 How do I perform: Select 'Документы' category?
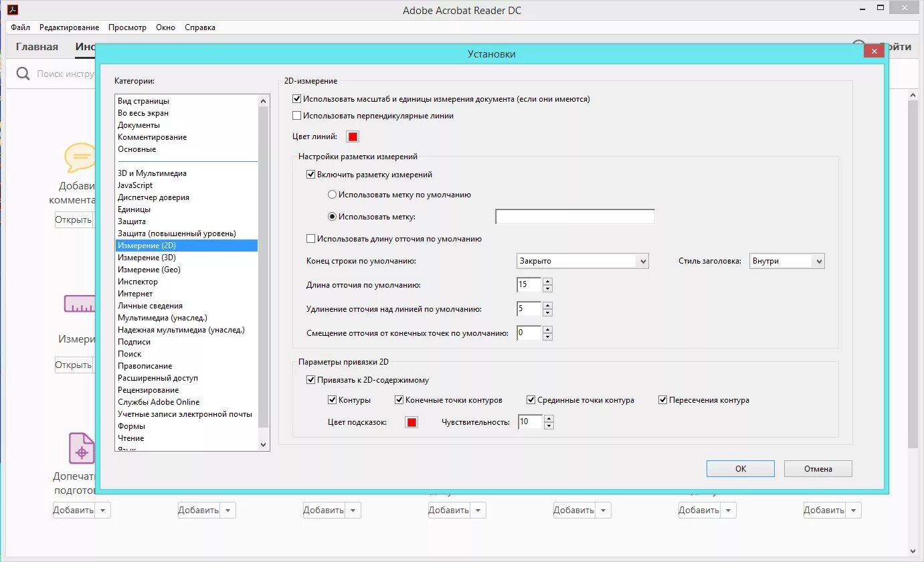pyautogui.click(x=139, y=125)
